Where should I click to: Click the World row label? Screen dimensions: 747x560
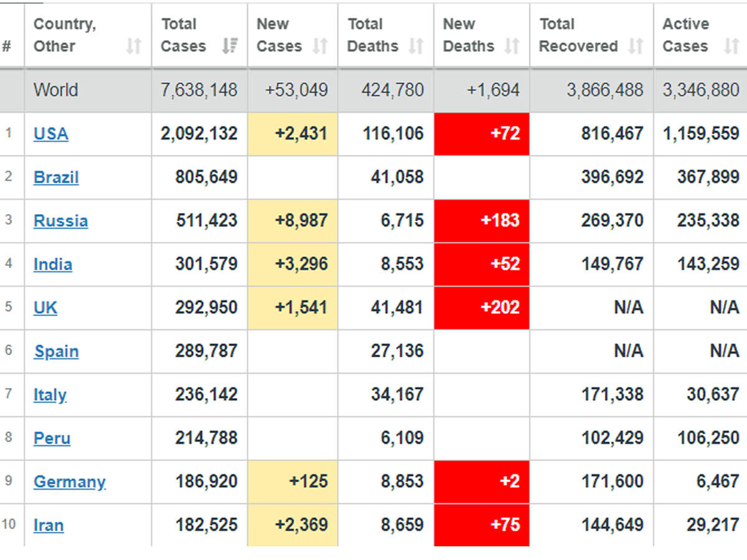56,90
